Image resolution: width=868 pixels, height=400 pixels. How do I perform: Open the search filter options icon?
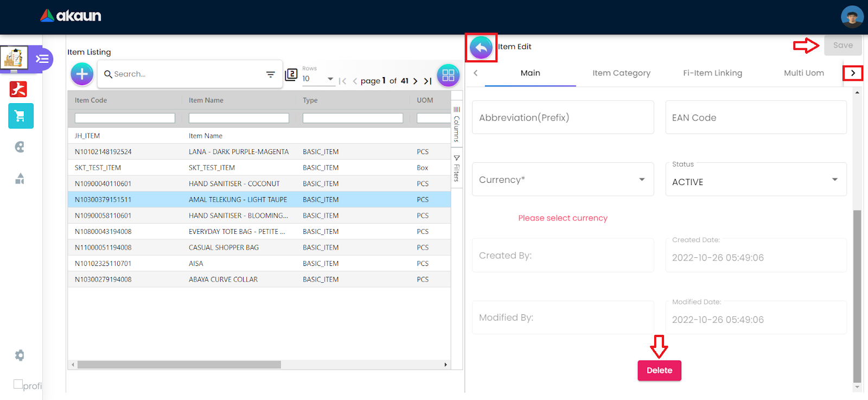(270, 74)
